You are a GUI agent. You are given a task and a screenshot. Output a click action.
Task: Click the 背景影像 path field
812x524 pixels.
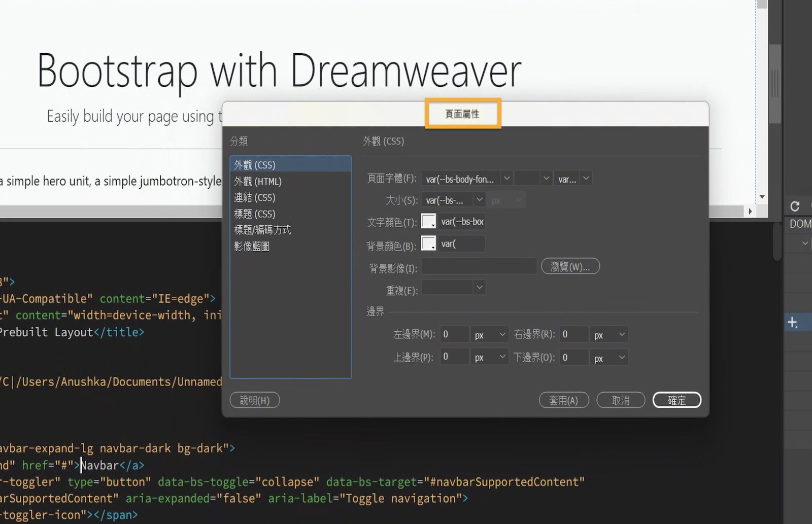tap(479, 266)
